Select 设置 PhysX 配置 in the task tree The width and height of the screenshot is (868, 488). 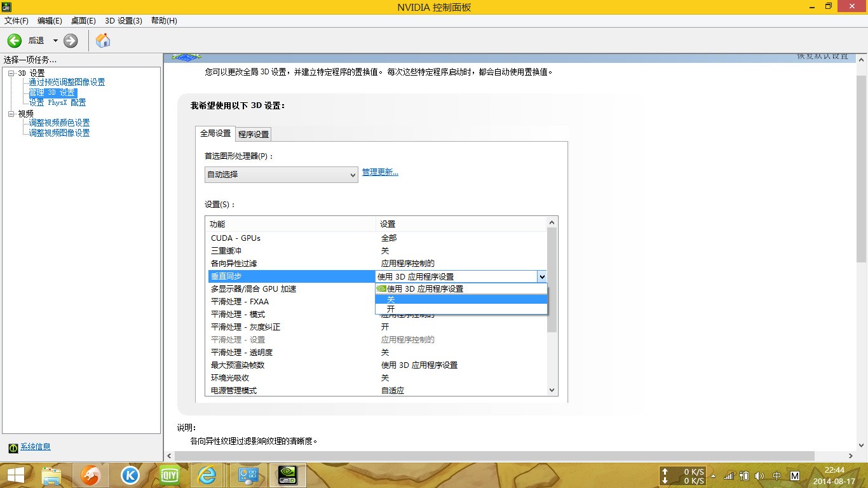coord(57,103)
